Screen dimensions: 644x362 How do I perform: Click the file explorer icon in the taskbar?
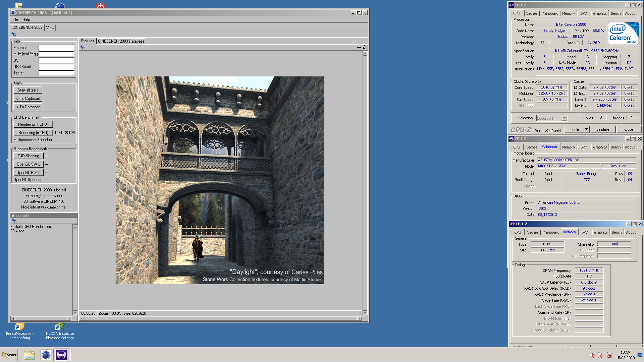click(29, 355)
